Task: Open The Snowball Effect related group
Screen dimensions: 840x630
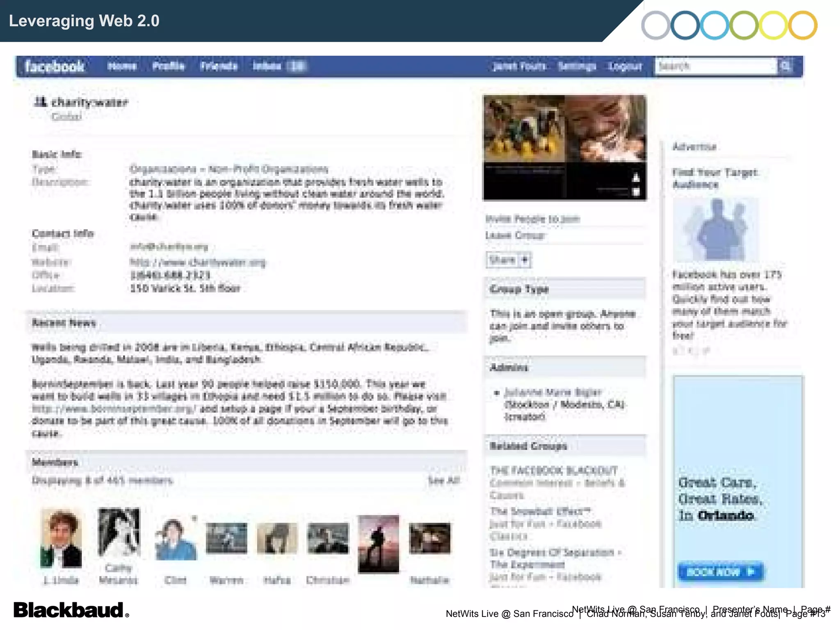Action: pyautogui.click(x=540, y=511)
